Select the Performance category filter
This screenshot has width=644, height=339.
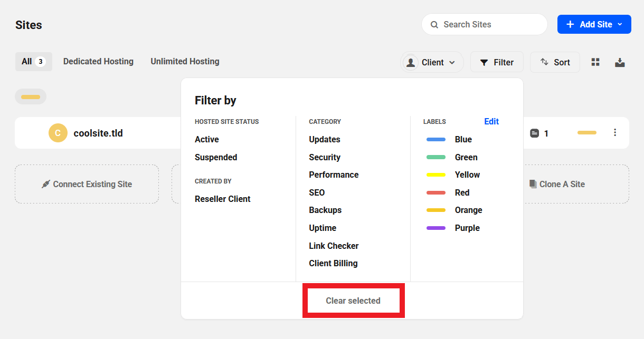pos(334,175)
